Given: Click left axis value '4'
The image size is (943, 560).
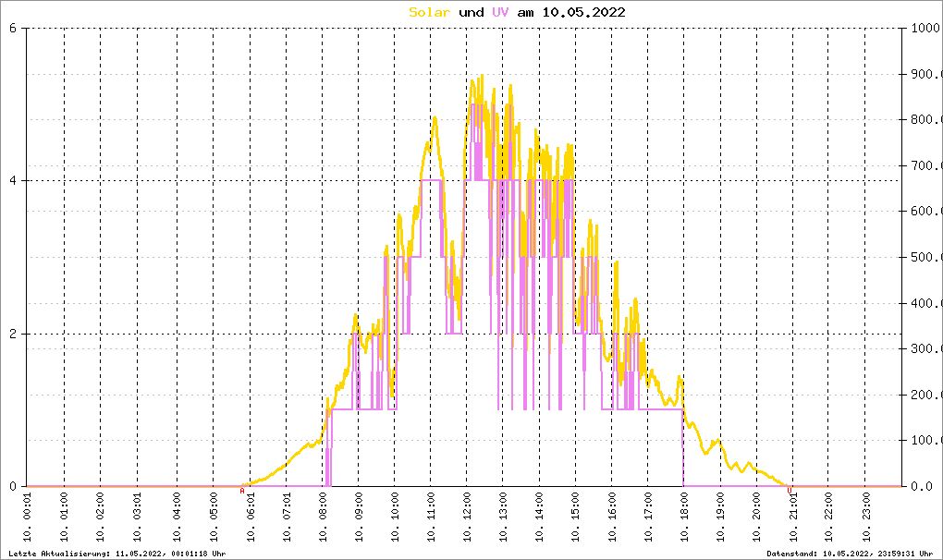Looking at the screenshot, I should pos(13,180).
